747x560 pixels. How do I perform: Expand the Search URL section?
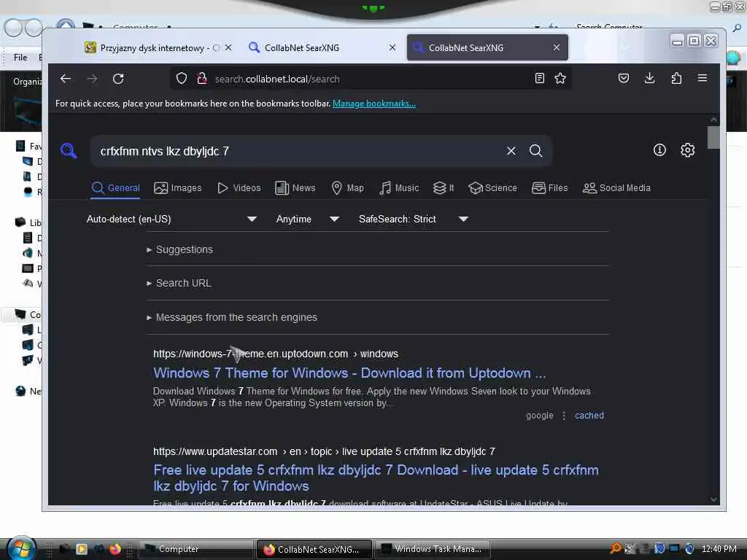point(179,283)
